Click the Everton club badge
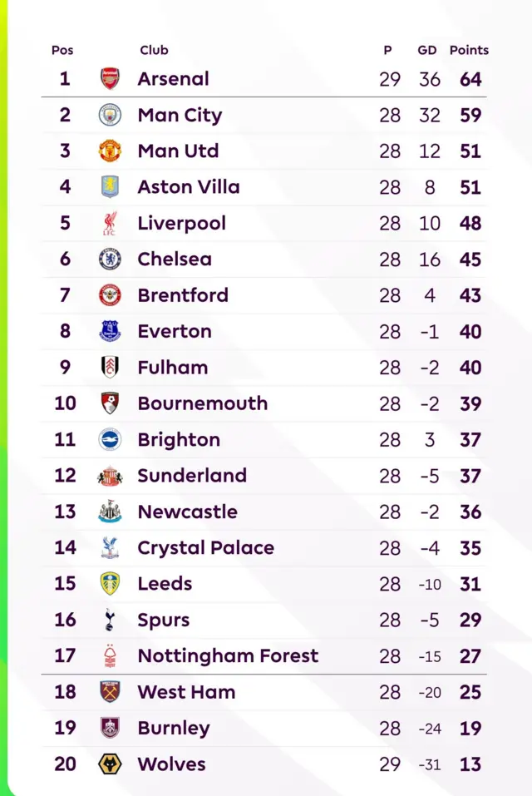Screen dimensions: 532x796 click(x=110, y=331)
